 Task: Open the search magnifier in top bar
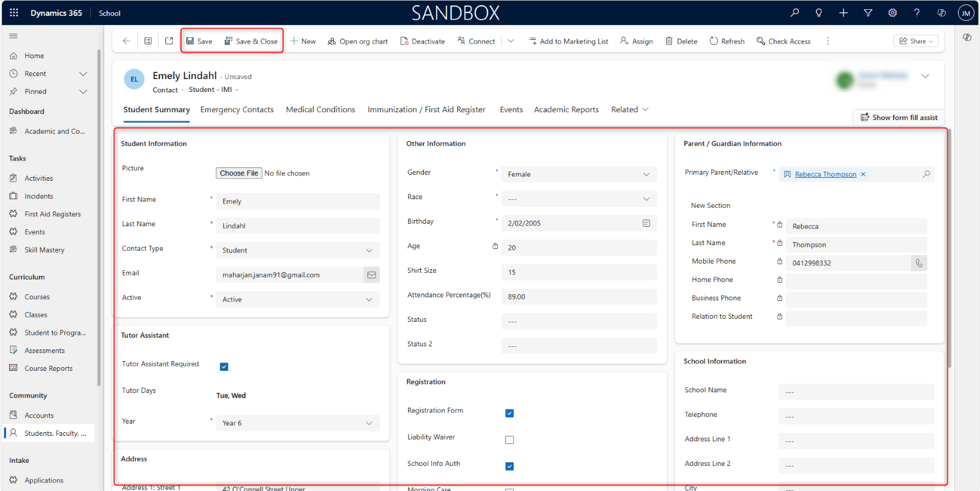794,13
